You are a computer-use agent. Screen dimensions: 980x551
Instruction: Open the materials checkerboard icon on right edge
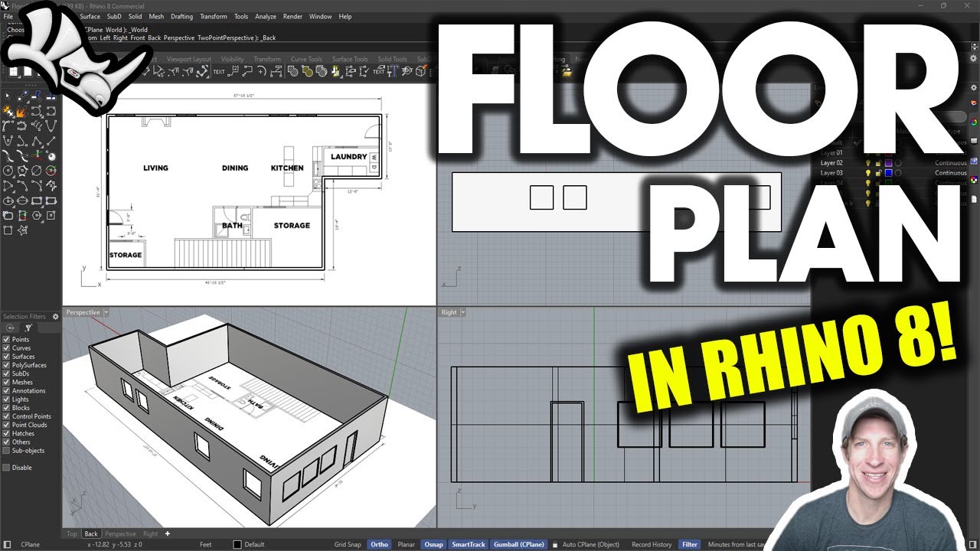(974, 181)
